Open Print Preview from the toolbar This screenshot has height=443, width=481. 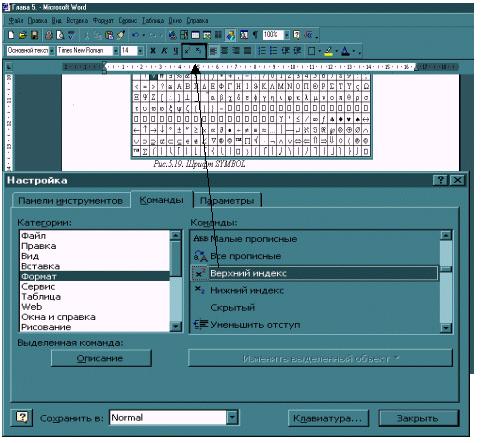[x=60, y=35]
